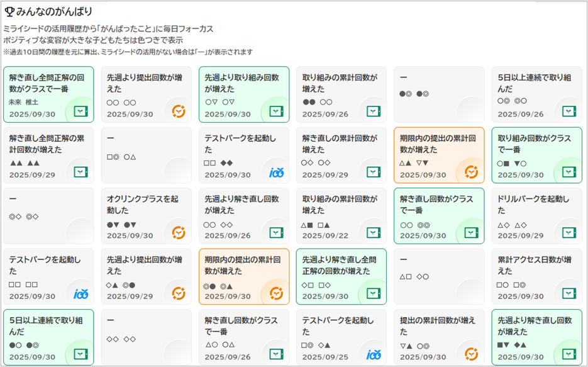
Task: Click orange icon on オクリンクプラスを起動した card
Action: [179, 233]
